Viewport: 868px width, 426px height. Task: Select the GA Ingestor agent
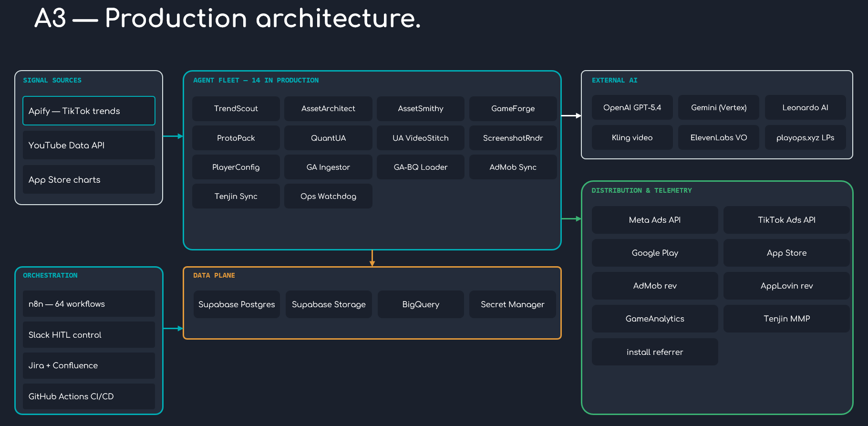(x=328, y=167)
